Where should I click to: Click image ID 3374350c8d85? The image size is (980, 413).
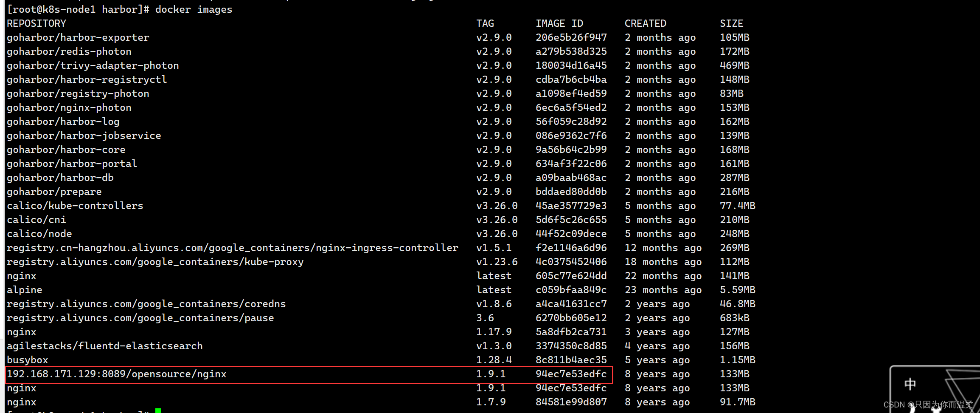tap(571, 346)
